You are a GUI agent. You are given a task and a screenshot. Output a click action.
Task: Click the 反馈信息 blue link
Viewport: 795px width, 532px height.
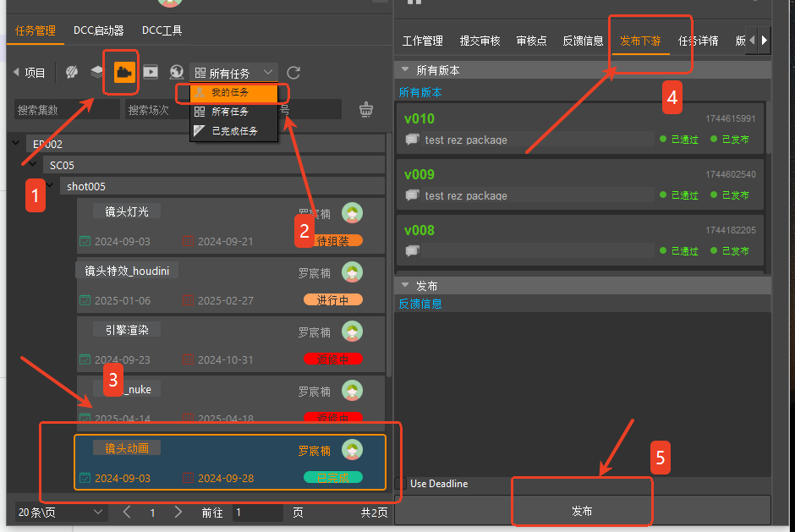tap(420, 304)
